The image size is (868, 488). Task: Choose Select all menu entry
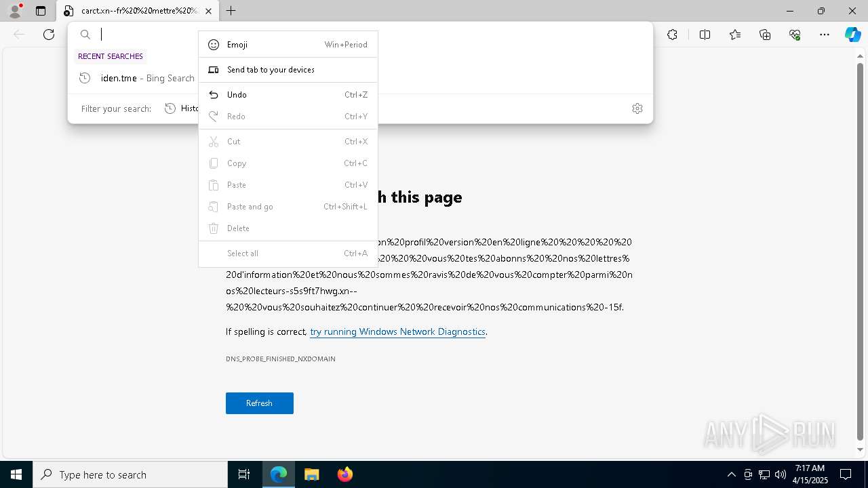point(288,253)
